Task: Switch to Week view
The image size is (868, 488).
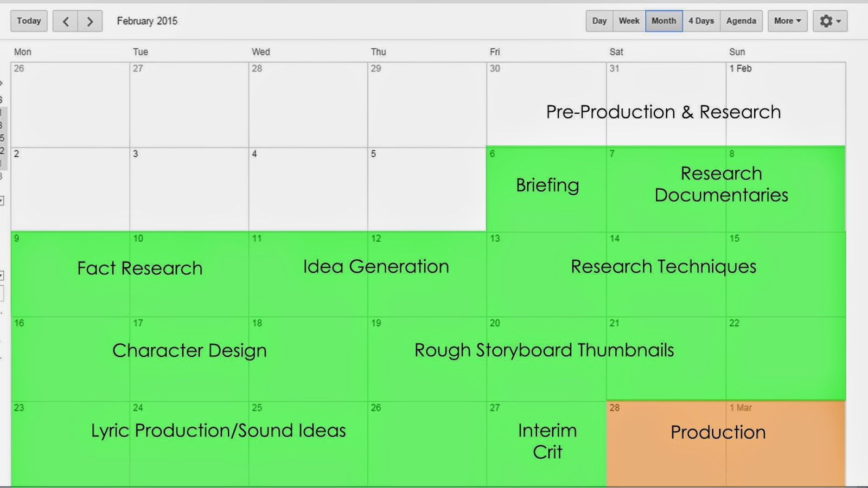Action: point(628,21)
